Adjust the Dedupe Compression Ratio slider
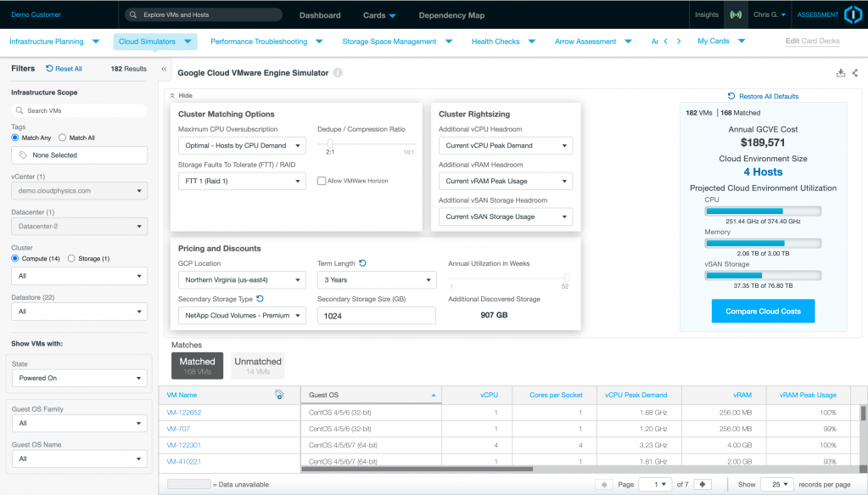868x495 pixels. (x=330, y=143)
